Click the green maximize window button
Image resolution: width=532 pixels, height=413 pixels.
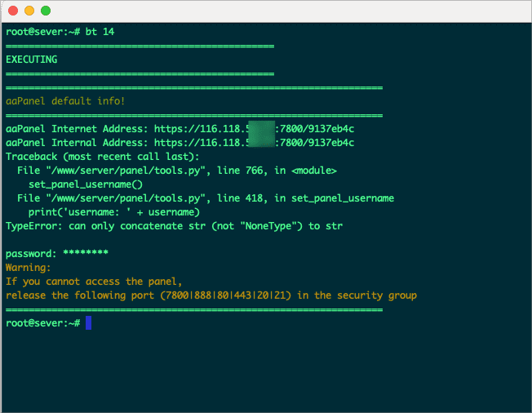(45, 11)
